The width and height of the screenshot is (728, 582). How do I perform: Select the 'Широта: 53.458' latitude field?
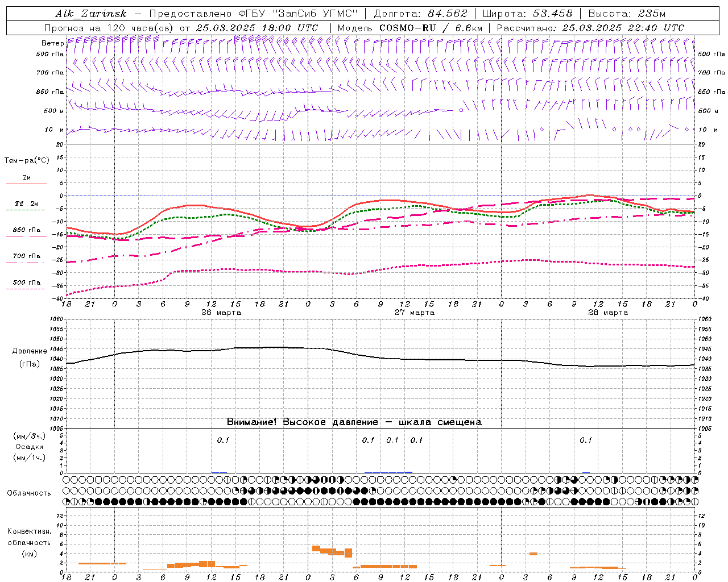point(527,14)
